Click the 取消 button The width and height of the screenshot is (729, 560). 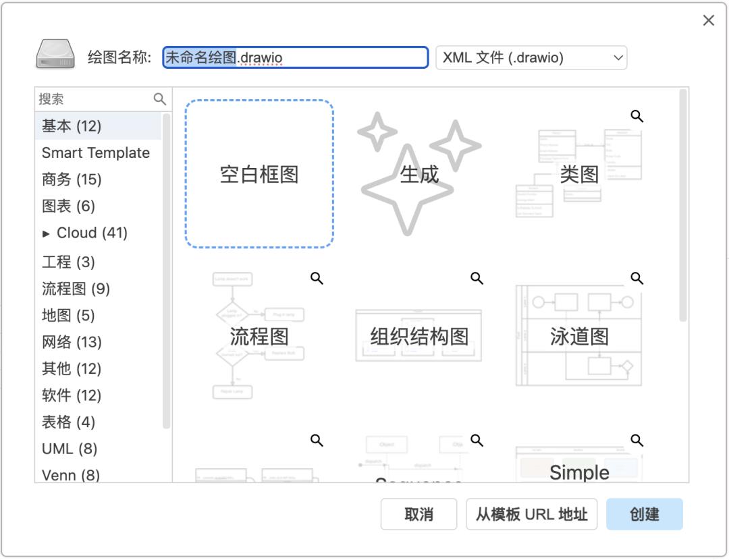pos(418,514)
